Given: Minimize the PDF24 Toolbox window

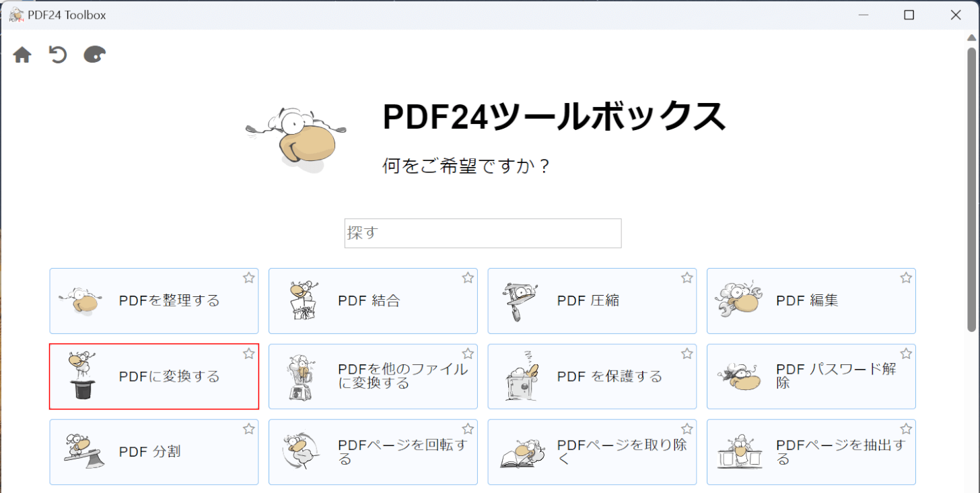Looking at the screenshot, I should point(863,15).
